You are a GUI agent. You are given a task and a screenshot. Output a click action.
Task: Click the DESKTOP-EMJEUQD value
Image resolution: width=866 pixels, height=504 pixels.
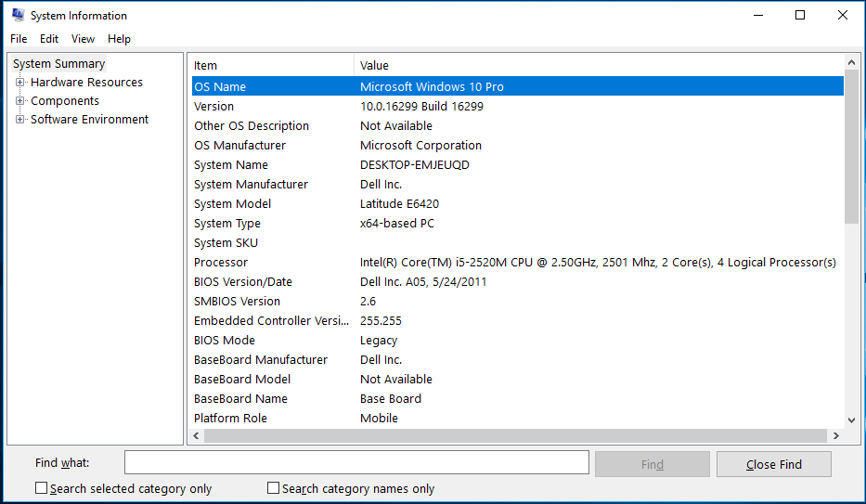click(414, 164)
